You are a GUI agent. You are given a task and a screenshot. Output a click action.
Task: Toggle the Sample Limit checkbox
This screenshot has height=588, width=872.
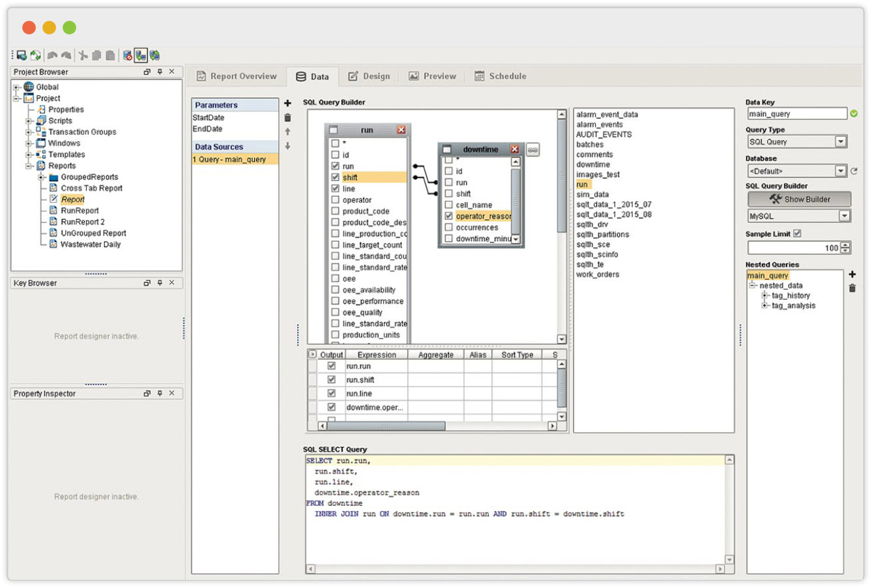click(797, 233)
